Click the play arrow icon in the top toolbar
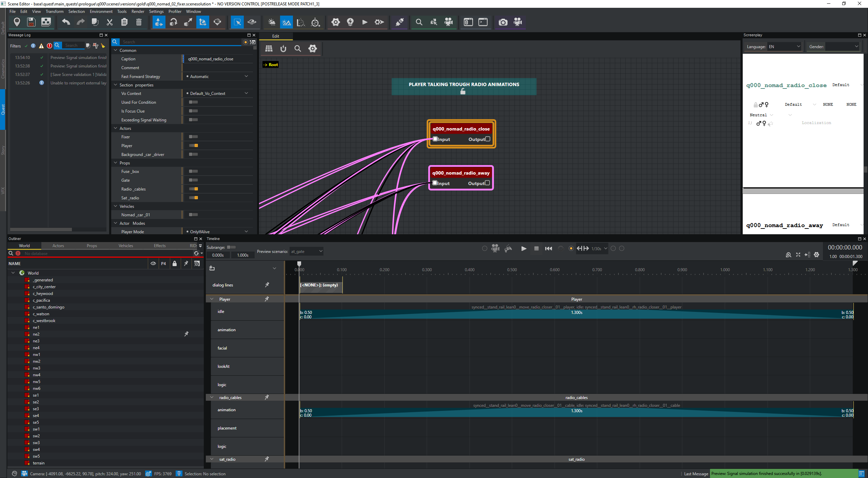 365,22
